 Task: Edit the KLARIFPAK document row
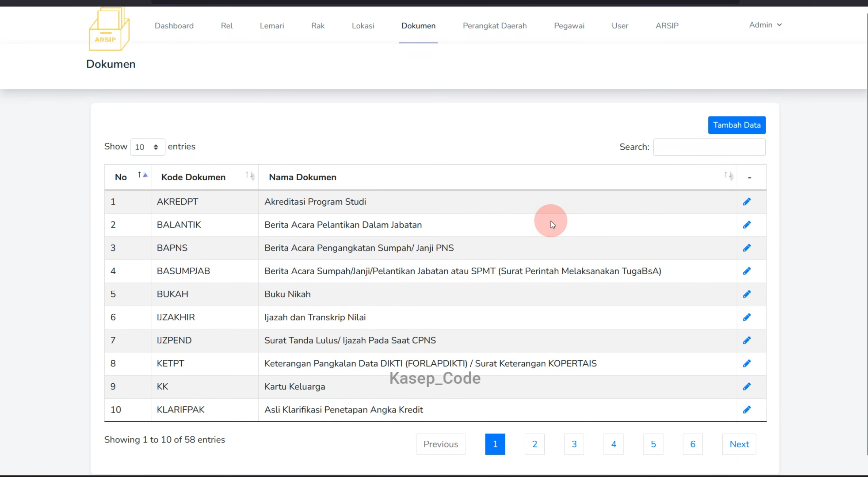click(x=746, y=409)
